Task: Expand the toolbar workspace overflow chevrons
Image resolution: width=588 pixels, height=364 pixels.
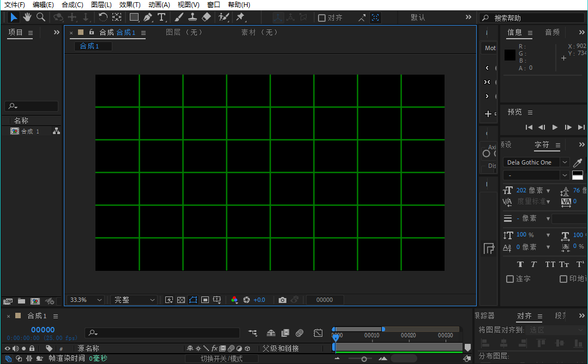Action: click(x=469, y=17)
